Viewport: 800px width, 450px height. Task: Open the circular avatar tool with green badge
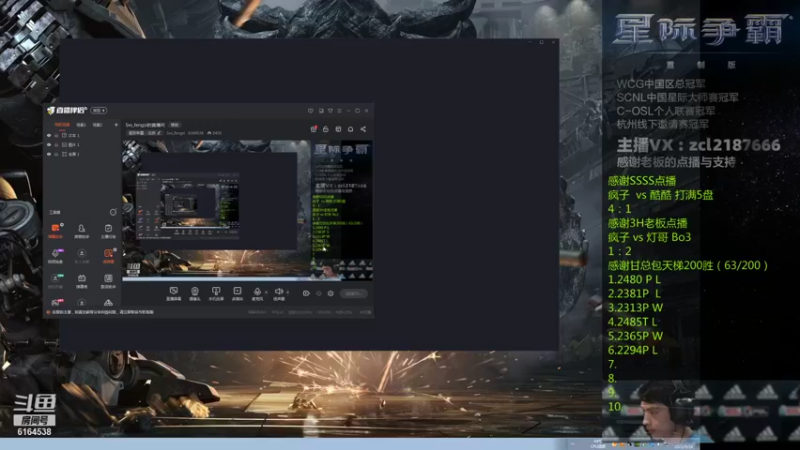click(55, 280)
